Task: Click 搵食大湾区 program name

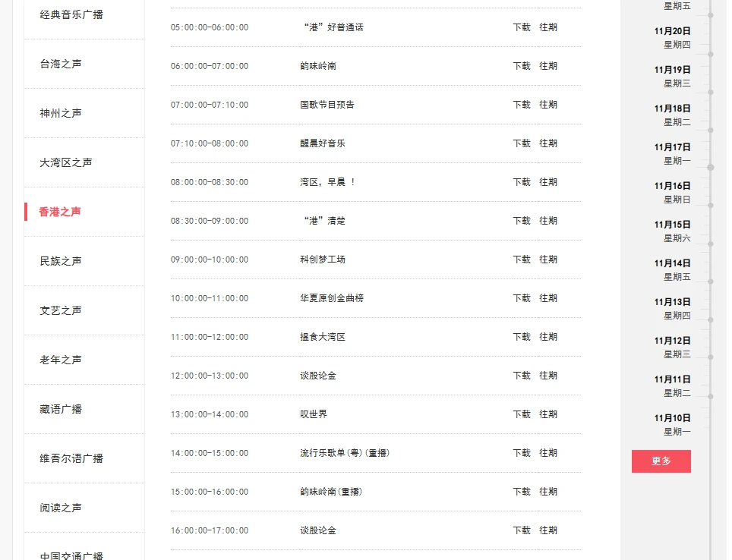Action: tap(323, 337)
